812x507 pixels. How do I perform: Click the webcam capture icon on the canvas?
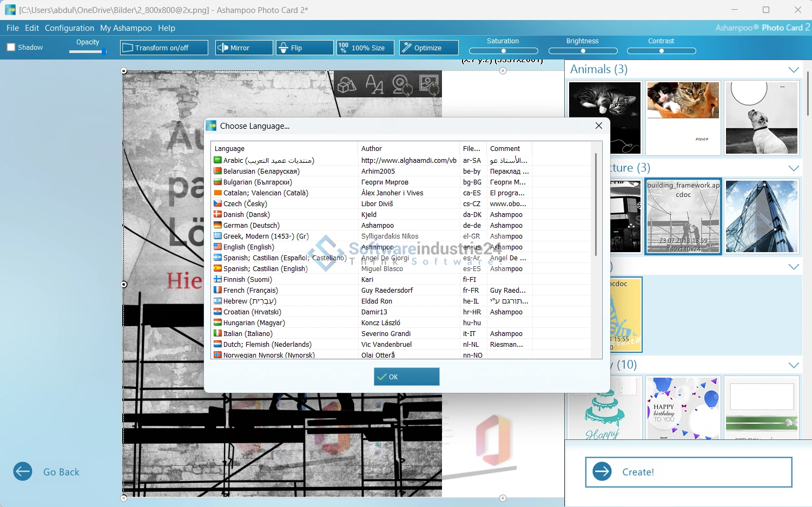(x=402, y=85)
